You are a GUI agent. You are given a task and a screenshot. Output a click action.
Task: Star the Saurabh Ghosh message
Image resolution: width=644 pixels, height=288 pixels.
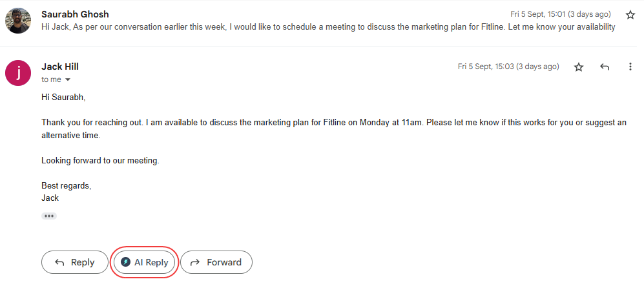[x=630, y=14]
